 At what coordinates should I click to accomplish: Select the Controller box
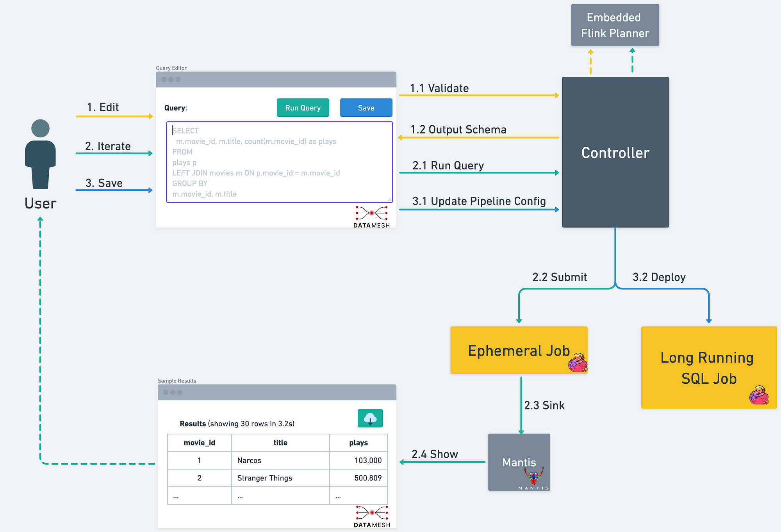point(615,152)
